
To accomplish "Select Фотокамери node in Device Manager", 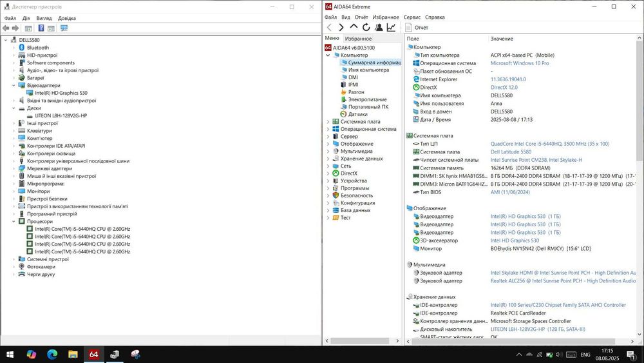I will click(41, 267).
